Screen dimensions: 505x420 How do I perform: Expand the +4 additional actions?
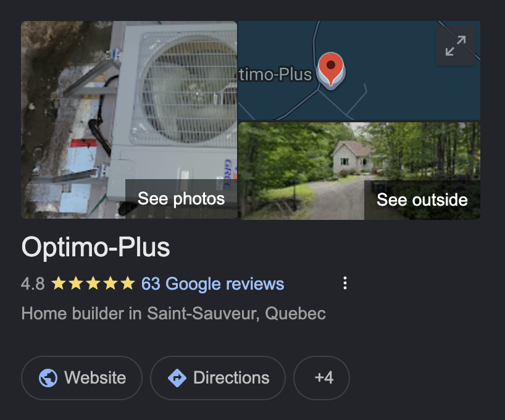322,378
